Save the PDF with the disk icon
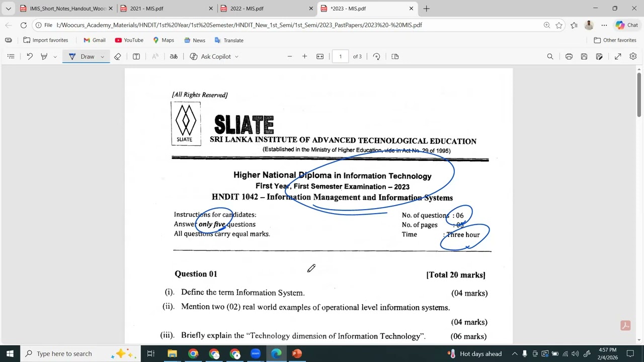Screen dimensions: 644x362 pyautogui.click(x=584, y=56)
